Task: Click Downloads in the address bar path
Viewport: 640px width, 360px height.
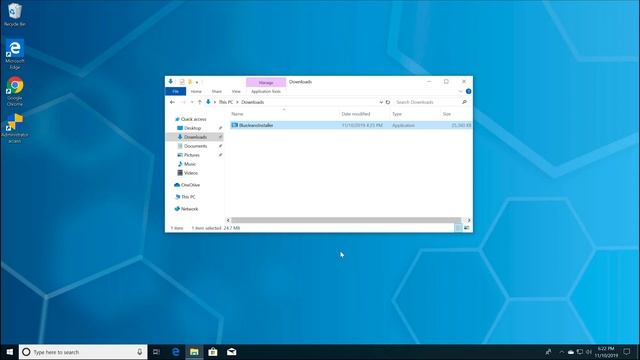Action: (x=253, y=102)
